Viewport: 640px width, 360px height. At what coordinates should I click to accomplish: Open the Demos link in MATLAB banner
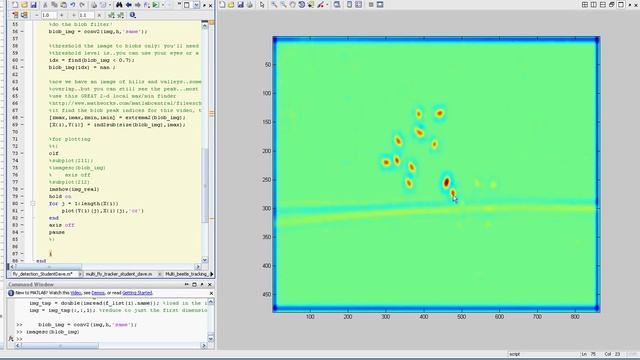pyautogui.click(x=98, y=293)
